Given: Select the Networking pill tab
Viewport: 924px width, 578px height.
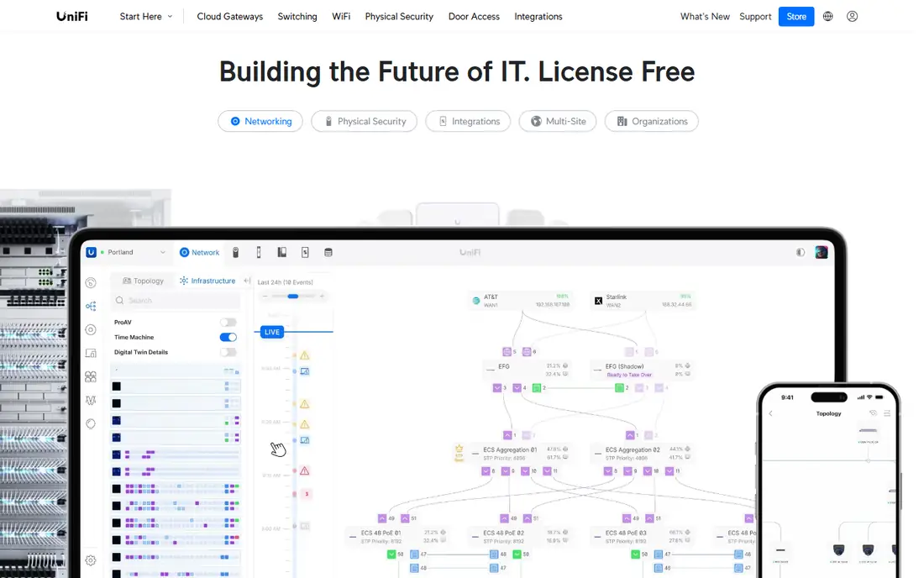Looking at the screenshot, I should [260, 121].
